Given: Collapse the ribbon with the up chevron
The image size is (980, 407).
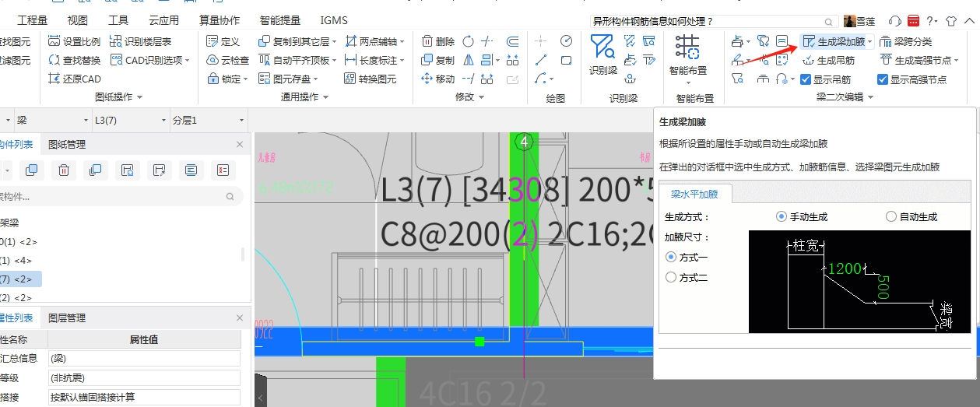Looking at the screenshot, I should pos(970,20).
